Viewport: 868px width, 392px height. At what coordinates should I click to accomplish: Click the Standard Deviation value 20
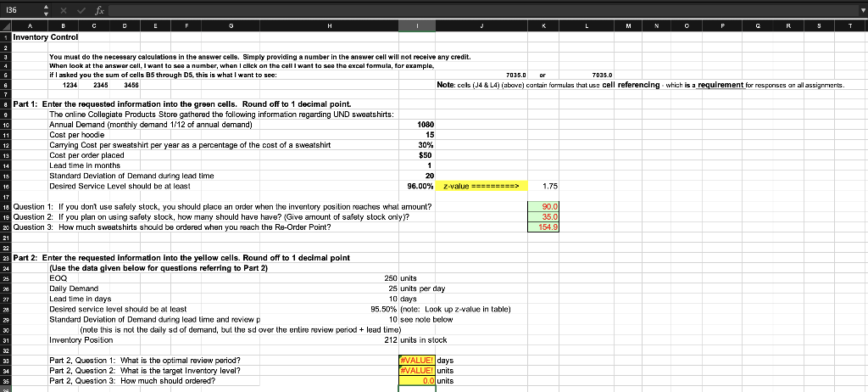pyautogui.click(x=417, y=176)
